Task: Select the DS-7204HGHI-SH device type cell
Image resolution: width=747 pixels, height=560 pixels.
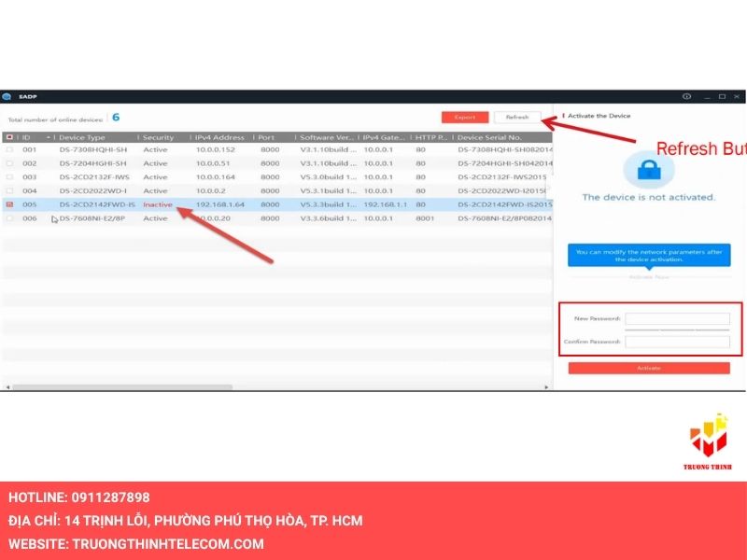Action: pyautogui.click(x=93, y=163)
